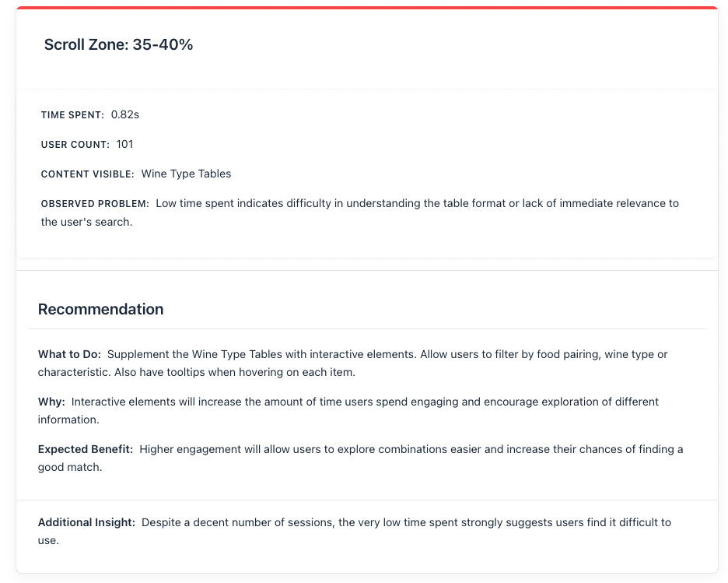The image size is (728, 583).
Task: Click the Recommendation section heading
Action: (101, 309)
